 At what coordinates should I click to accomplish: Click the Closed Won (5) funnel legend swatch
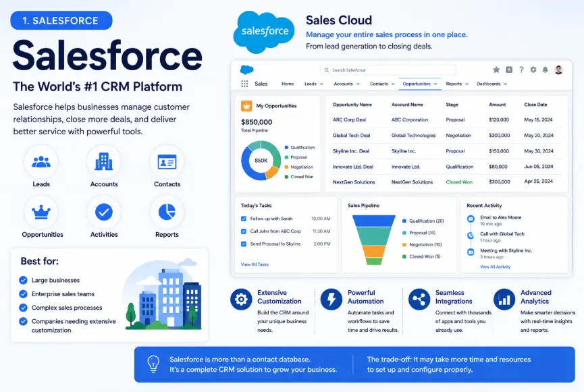pyautogui.click(x=404, y=256)
